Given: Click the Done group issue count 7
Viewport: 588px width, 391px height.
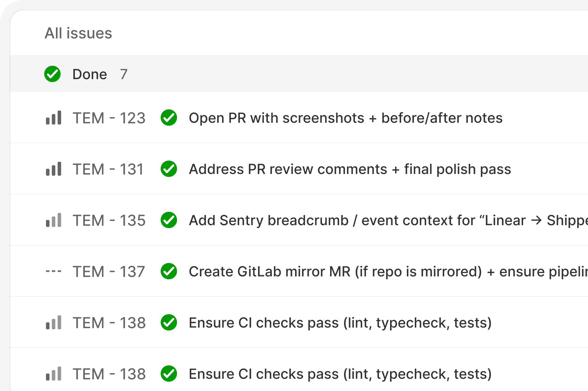Looking at the screenshot, I should [124, 74].
